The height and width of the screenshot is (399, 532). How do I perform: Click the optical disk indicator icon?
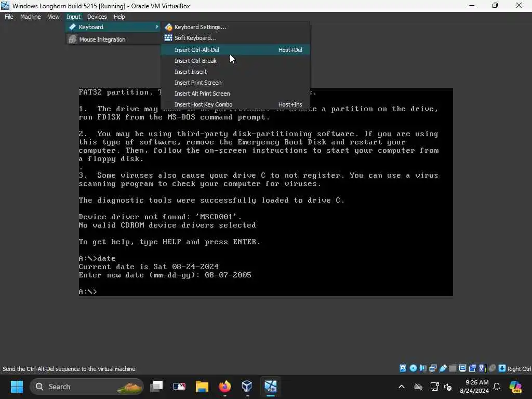(413, 368)
